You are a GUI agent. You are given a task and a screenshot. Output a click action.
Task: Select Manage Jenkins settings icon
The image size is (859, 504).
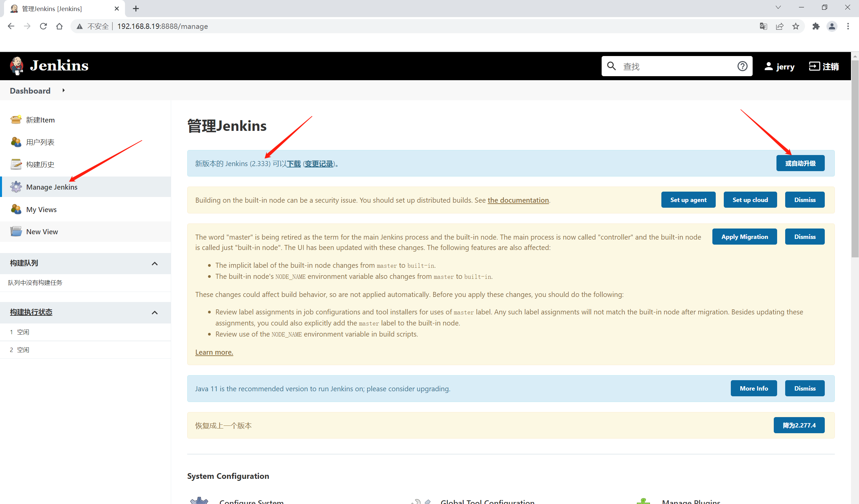point(16,187)
